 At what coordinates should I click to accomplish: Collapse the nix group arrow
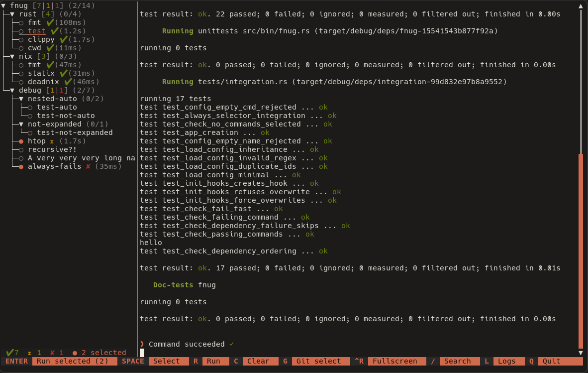[12, 57]
